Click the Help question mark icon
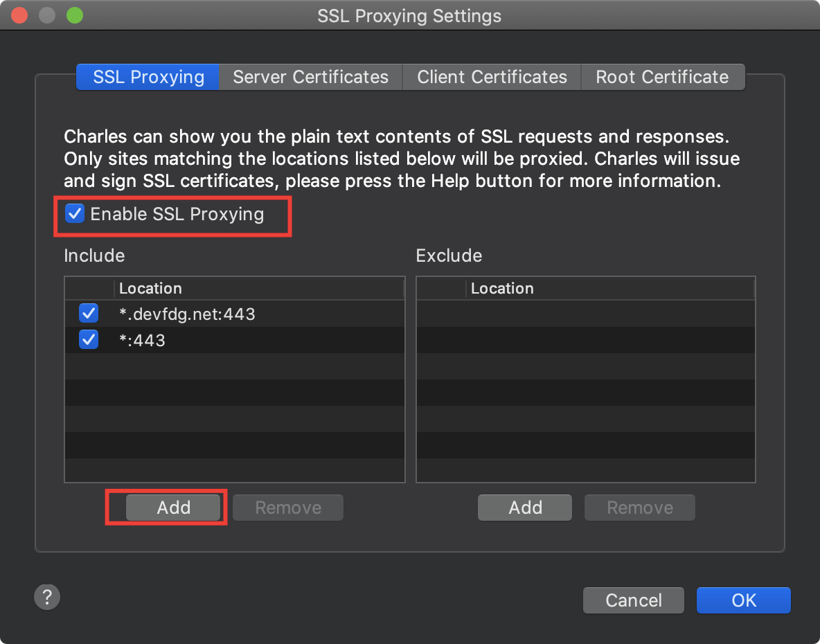This screenshot has height=644, width=820. point(47,597)
